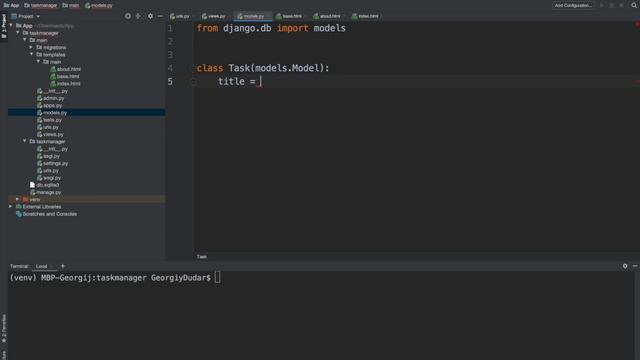Click models.py in the breadcrumb bar

point(99,5)
